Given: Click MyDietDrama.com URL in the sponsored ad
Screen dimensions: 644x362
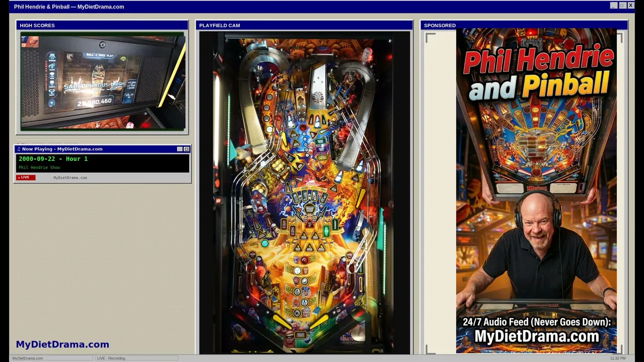Looking at the screenshot, I should [x=537, y=336].
